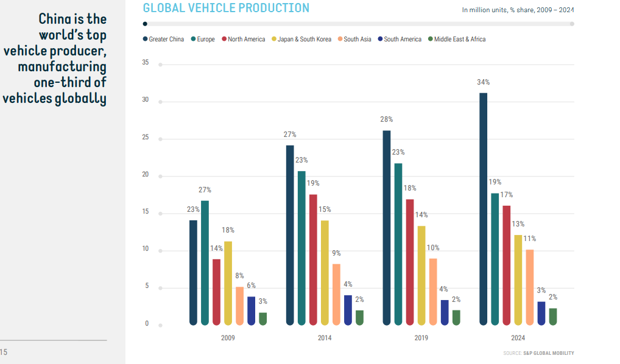
Task: Click the Global Vehicle Production title
Action: 226,8
